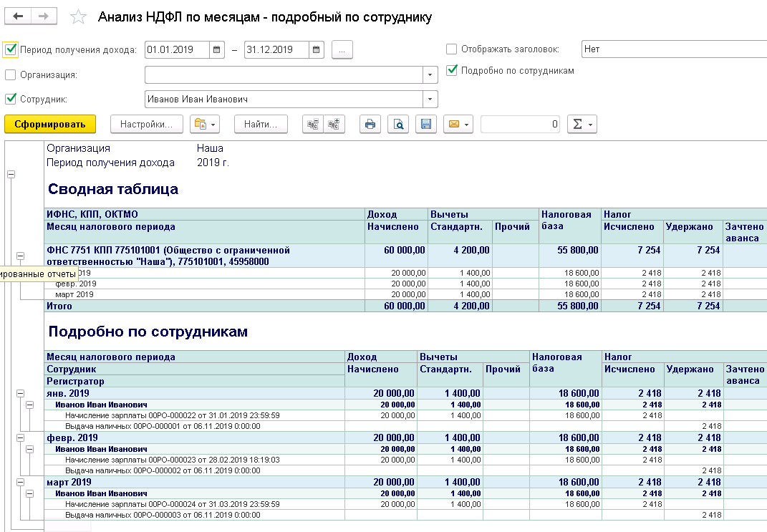Screen dimensions: 767x532
Task: Collapse the февр. 2019 detail group
Action: pos(21,437)
